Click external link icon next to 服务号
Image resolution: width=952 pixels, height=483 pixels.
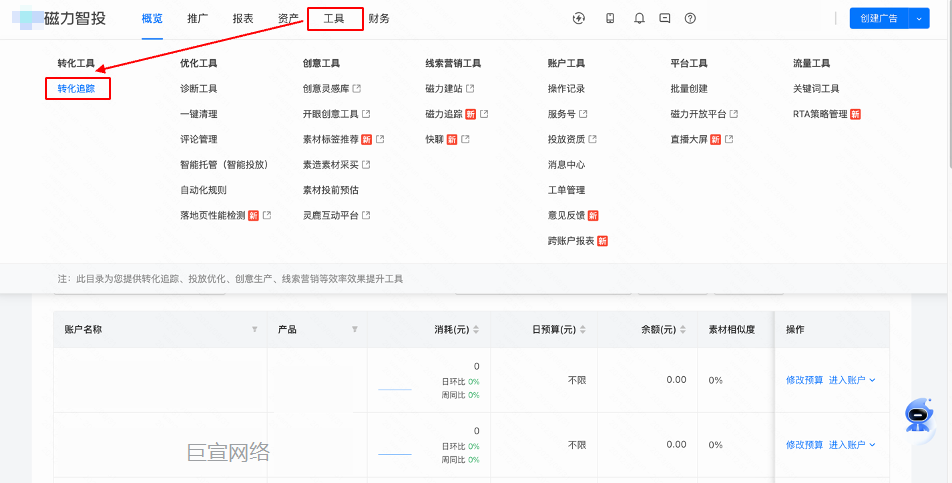[x=583, y=114]
